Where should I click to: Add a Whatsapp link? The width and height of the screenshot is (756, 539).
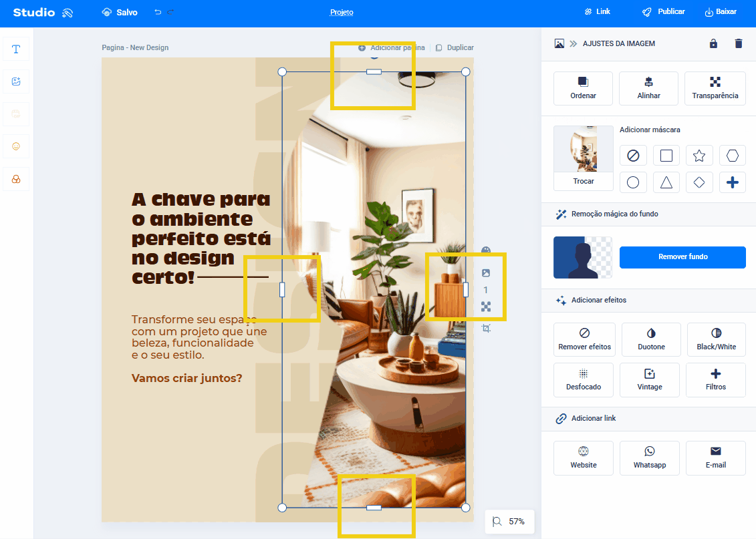650,458
